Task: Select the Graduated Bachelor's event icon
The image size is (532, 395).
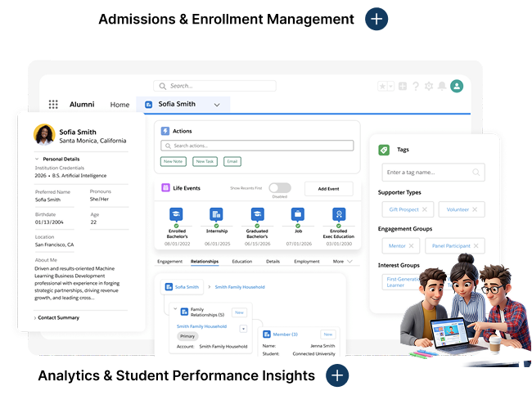Action: tap(257, 214)
